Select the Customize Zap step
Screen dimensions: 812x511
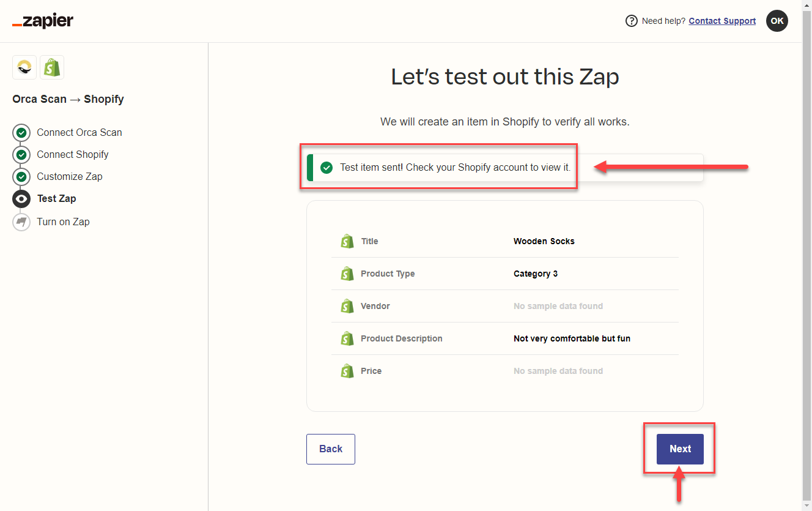point(69,176)
